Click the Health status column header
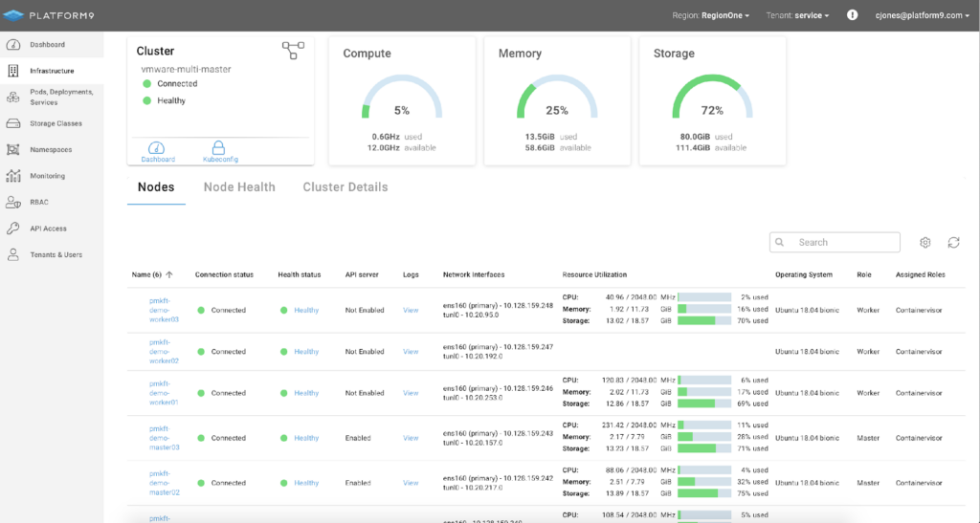The width and height of the screenshot is (980, 523). 300,274
